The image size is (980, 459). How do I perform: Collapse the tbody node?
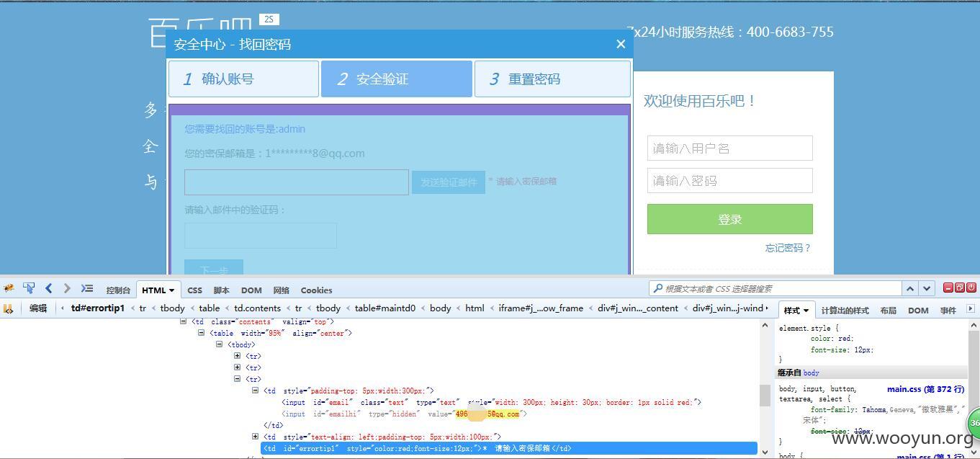[219, 344]
